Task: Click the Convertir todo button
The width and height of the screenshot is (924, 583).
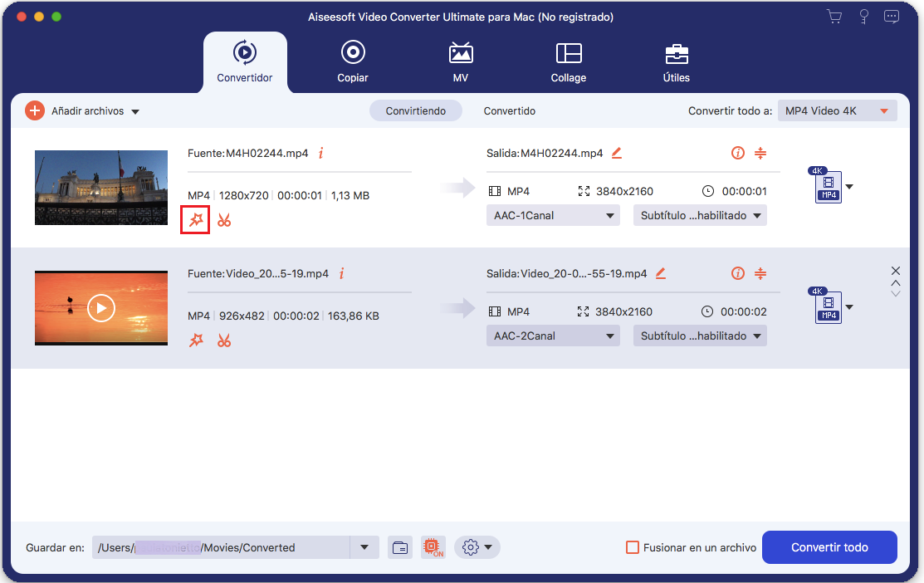Action: pos(829,547)
